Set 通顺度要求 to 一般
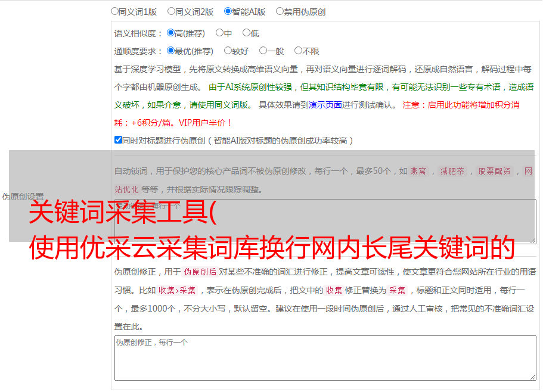The width and height of the screenshot is (543, 392). coord(263,51)
